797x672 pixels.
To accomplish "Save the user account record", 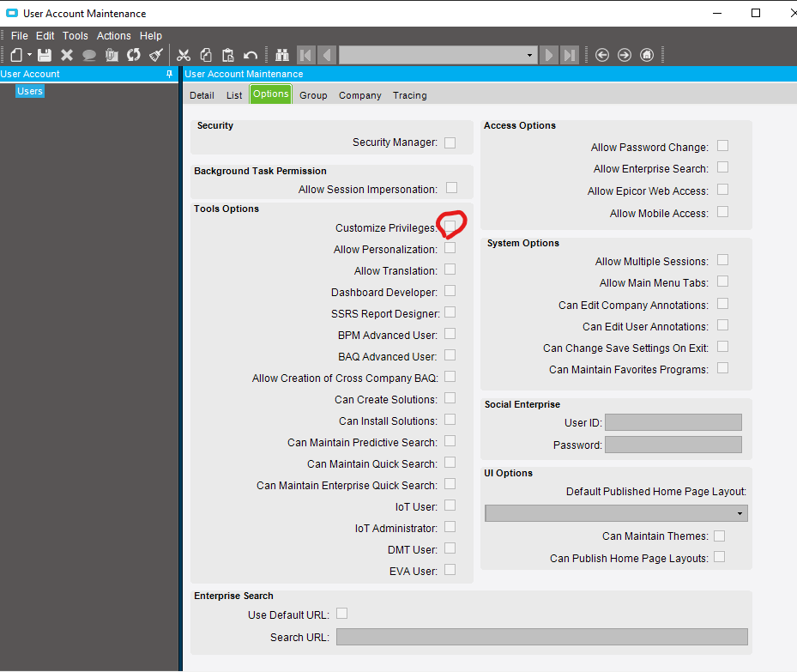I will 43,54.
